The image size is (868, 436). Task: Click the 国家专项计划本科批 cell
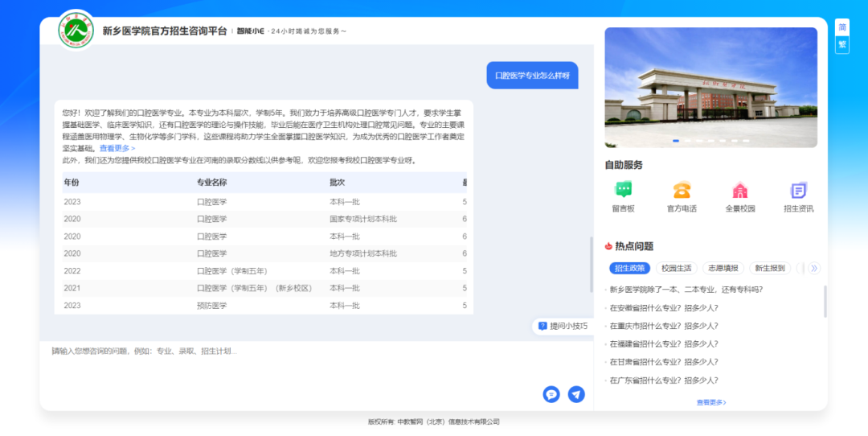click(363, 219)
